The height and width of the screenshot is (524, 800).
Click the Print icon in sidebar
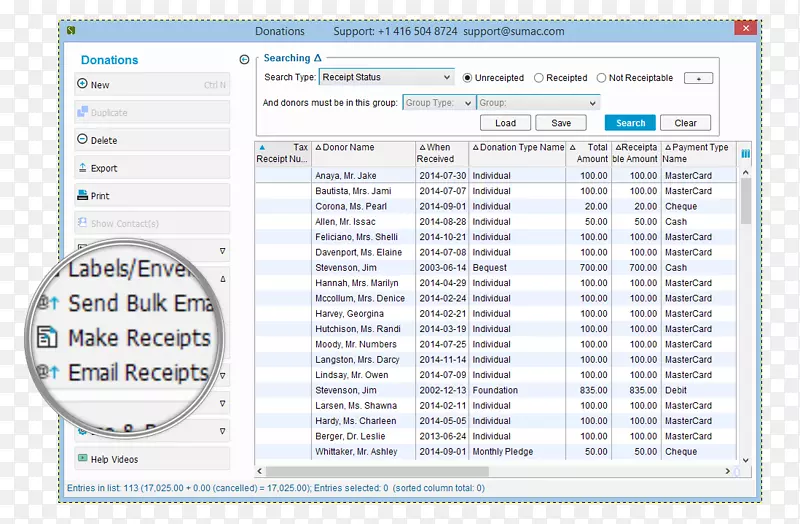point(83,196)
